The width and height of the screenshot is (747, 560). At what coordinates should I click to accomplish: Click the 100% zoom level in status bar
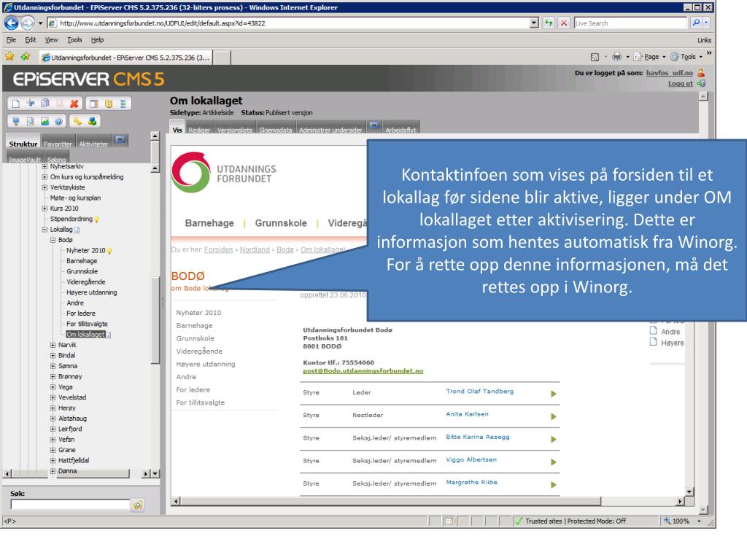click(681, 521)
